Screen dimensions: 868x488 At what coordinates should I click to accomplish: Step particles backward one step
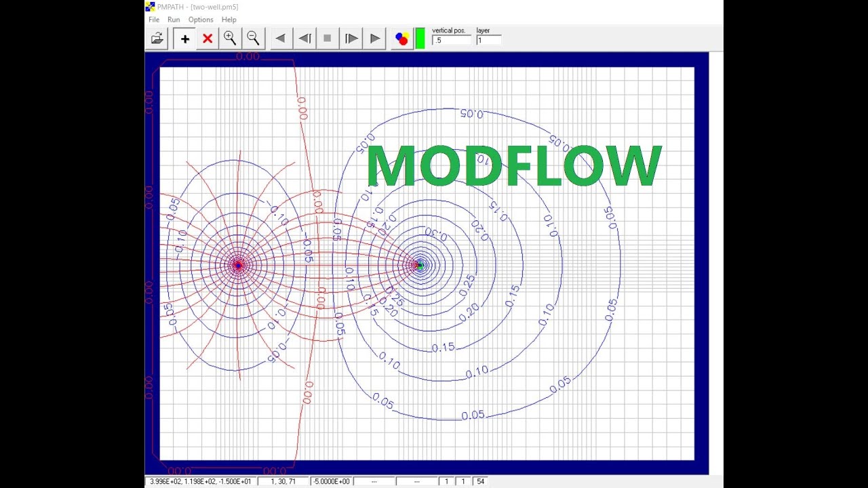point(304,39)
